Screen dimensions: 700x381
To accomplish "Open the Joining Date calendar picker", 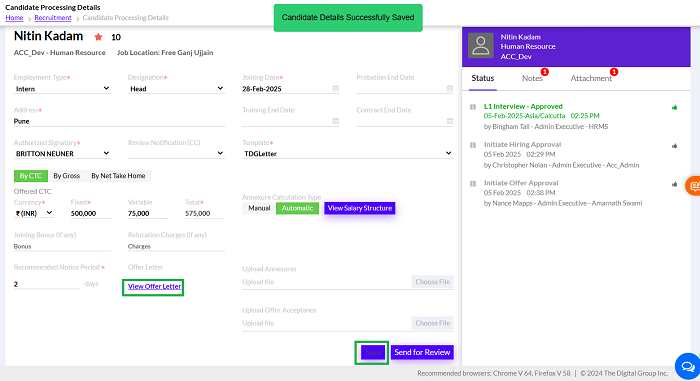I will point(335,88).
